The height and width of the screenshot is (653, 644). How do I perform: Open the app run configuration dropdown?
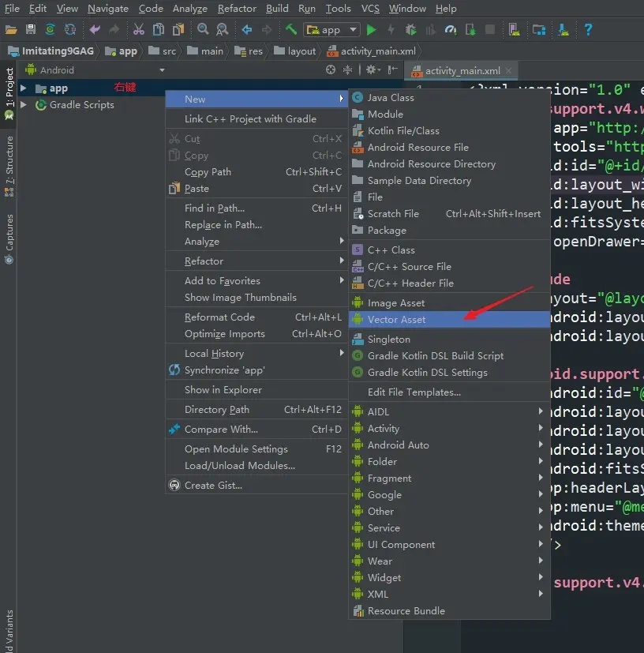click(331, 29)
